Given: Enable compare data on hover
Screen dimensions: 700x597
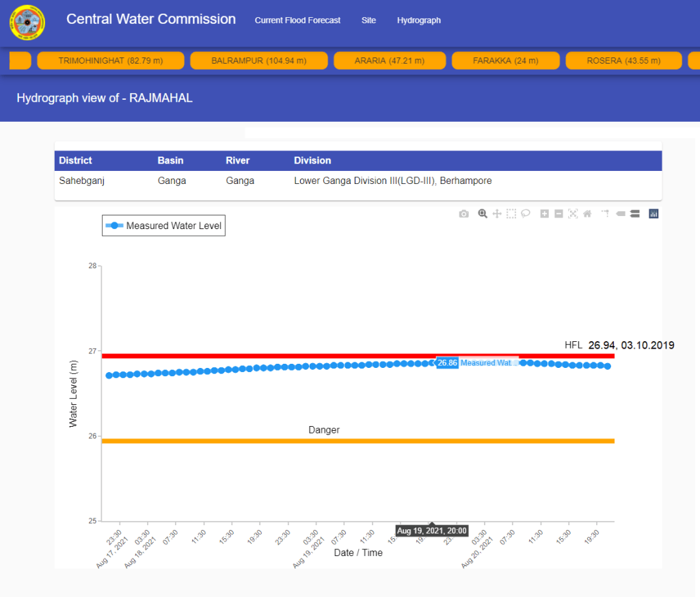Looking at the screenshot, I should [635, 214].
